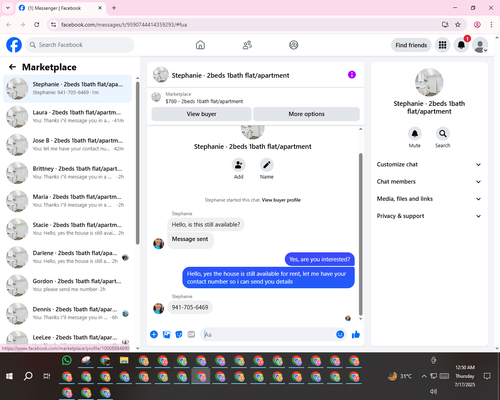This screenshot has width=500, height=400.
Task: Expand Media, files and links section
Action: 429,199
